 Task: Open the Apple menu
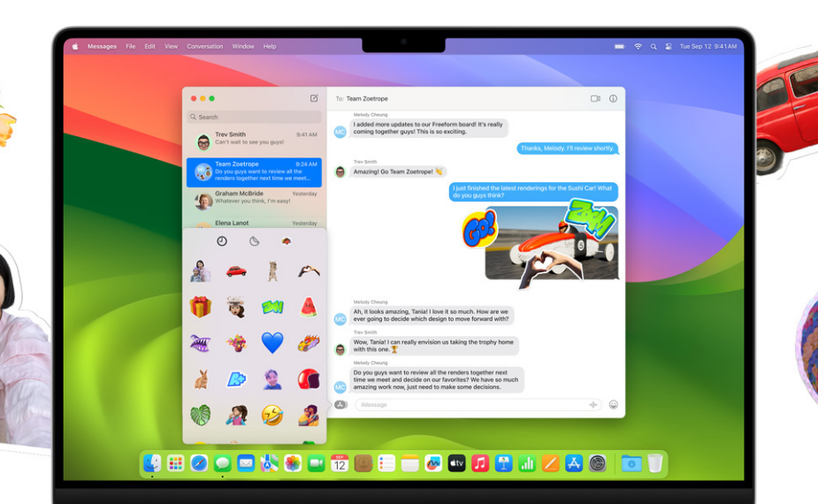tap(75, 47)
